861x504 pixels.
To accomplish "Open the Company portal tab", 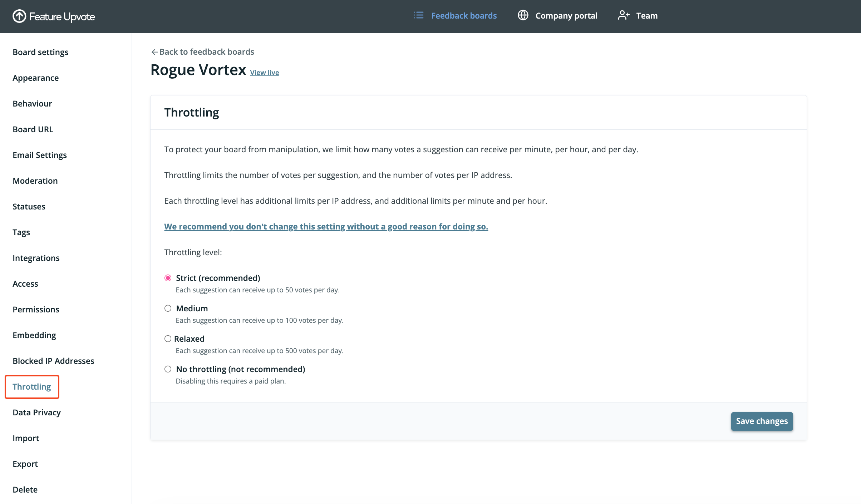I will tap(566, 16).
